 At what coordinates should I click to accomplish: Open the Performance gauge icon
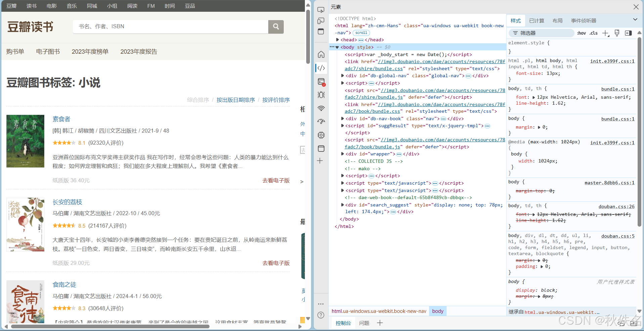[x=321, y=122]
